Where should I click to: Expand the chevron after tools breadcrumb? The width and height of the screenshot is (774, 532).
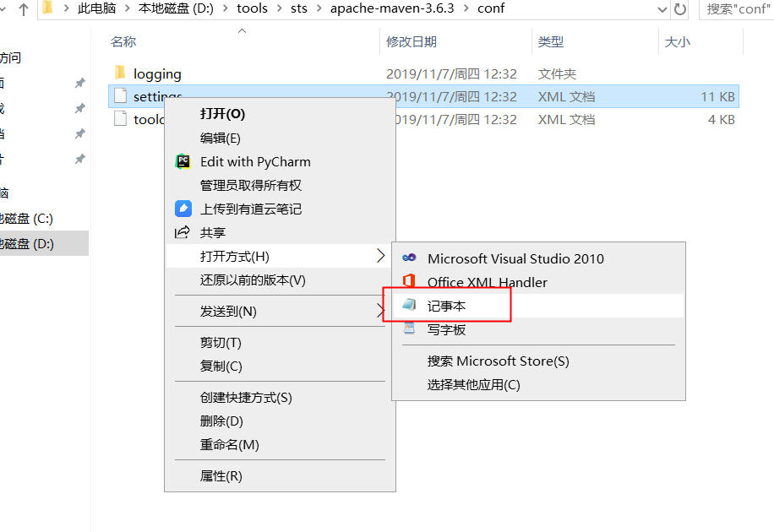point(279,8)
